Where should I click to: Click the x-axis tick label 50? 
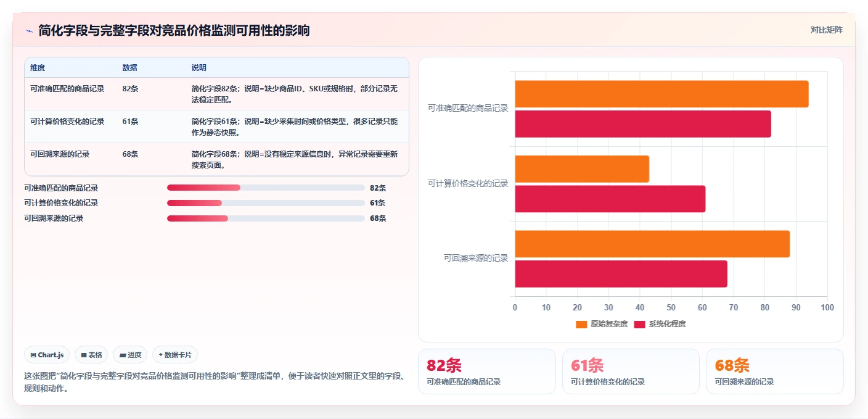[671, 307]
